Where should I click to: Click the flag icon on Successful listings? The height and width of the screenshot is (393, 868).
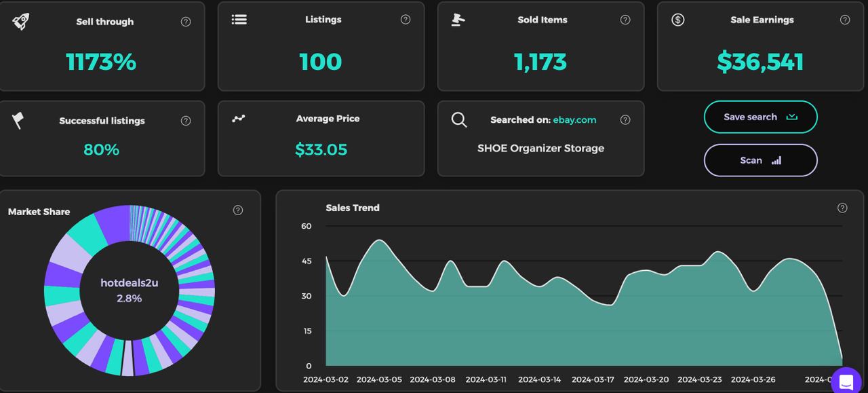click(18, 121)
